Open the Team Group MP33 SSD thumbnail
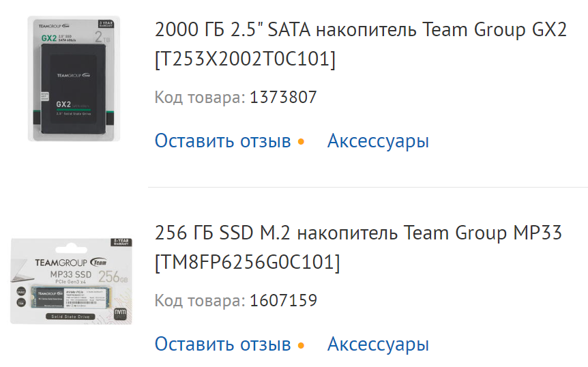The image size is (588, 367). tap(72, 281)
